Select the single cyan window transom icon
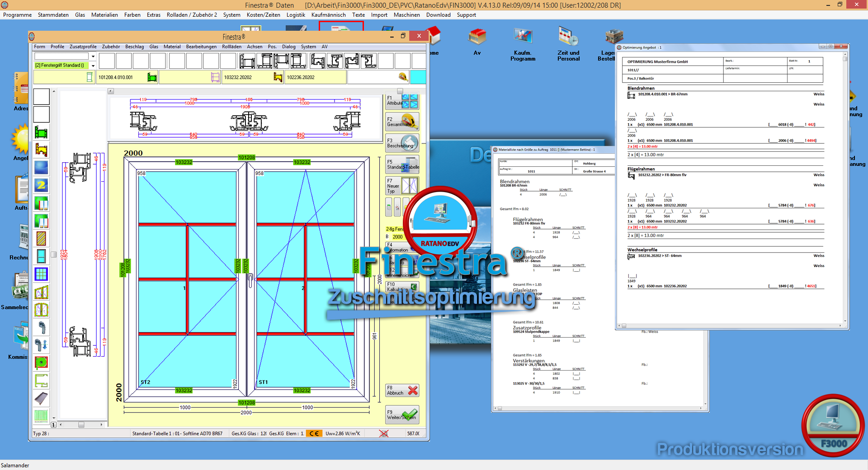Viewport: 868px width, 470px height. [41, 256]
